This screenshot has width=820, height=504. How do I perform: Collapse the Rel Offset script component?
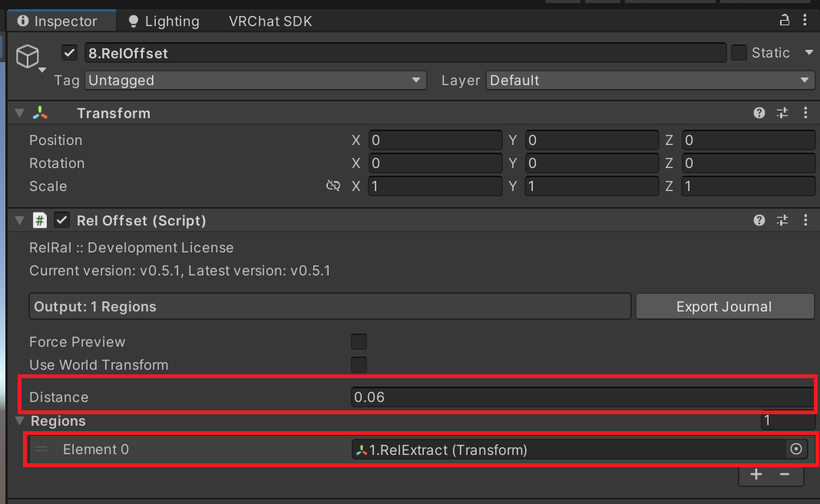tap(20, 220)
